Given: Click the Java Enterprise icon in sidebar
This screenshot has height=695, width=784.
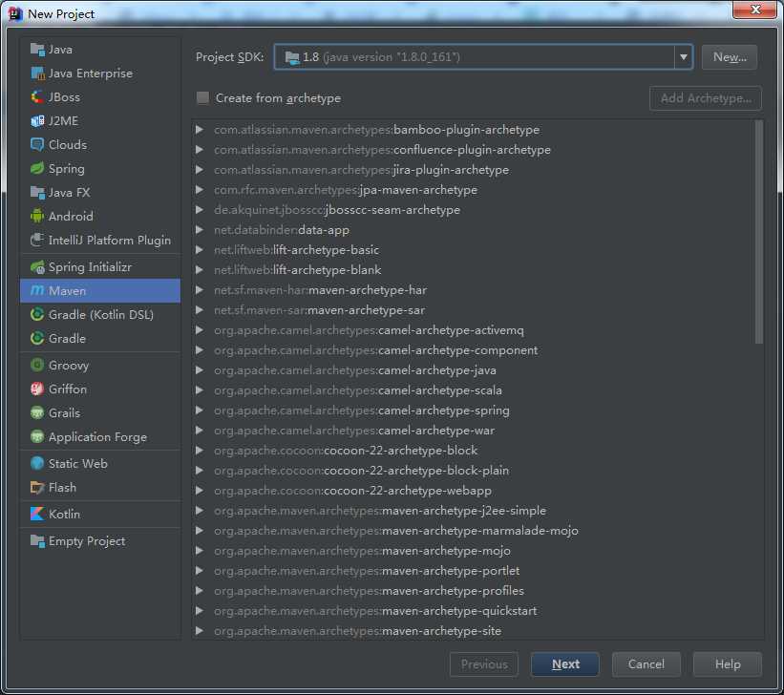Looking at the screenshot, I should 37,73.
